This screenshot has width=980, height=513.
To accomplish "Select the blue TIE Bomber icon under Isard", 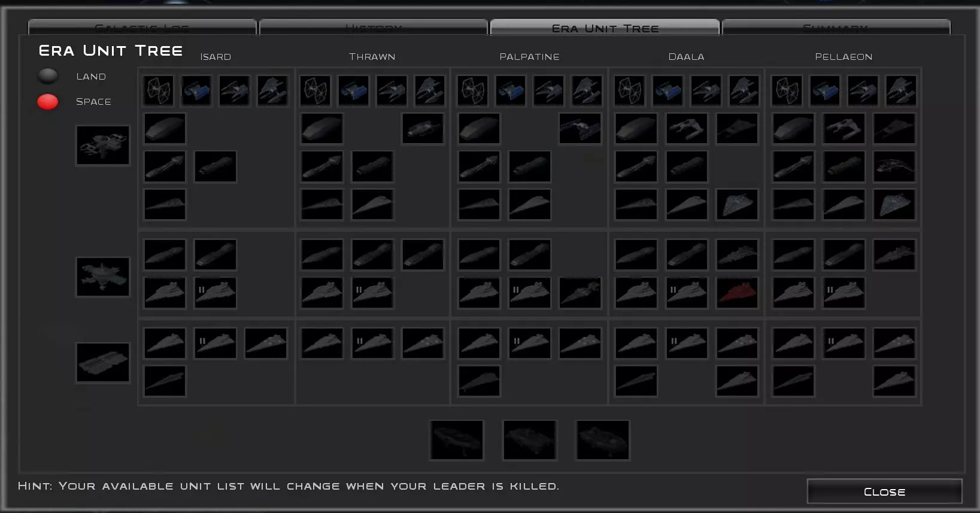I will click(x=196, y=90).
